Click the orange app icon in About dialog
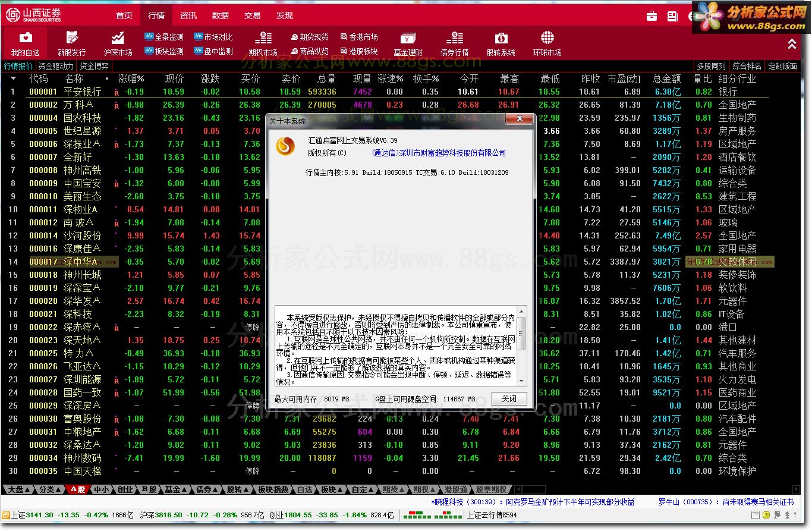812x531 pixels. coord(285,146)
